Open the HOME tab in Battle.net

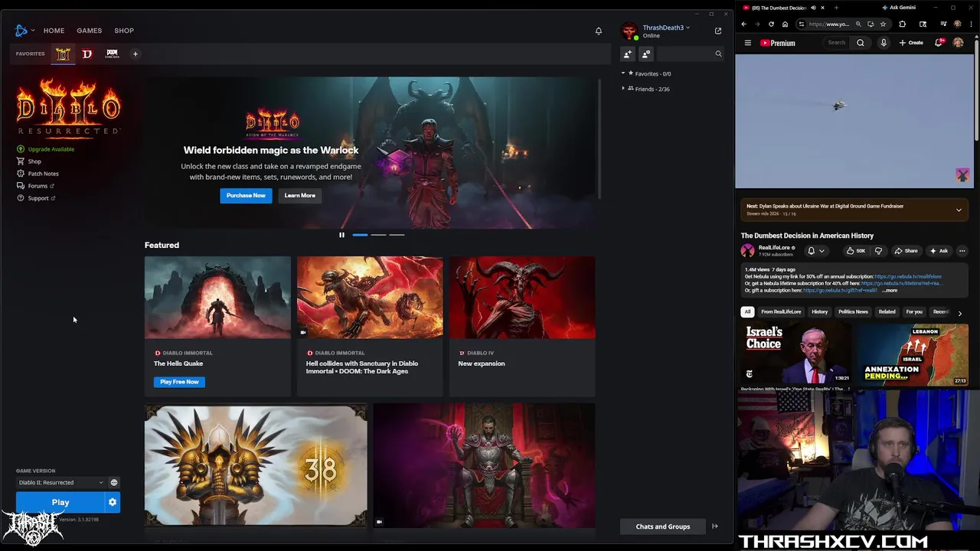tap(54, 31)
